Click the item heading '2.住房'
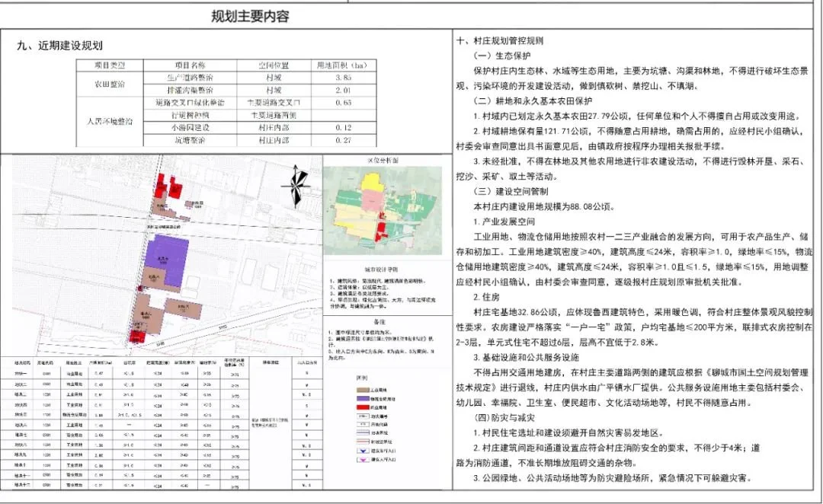 [x=486, y=298]
